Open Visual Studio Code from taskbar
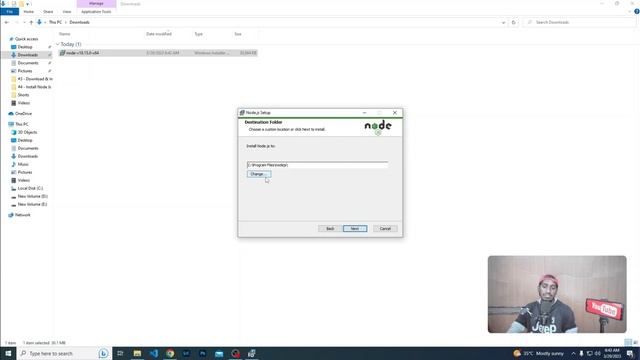The width and height of the screenshot is (640, 360). click(x=154, y=353)
